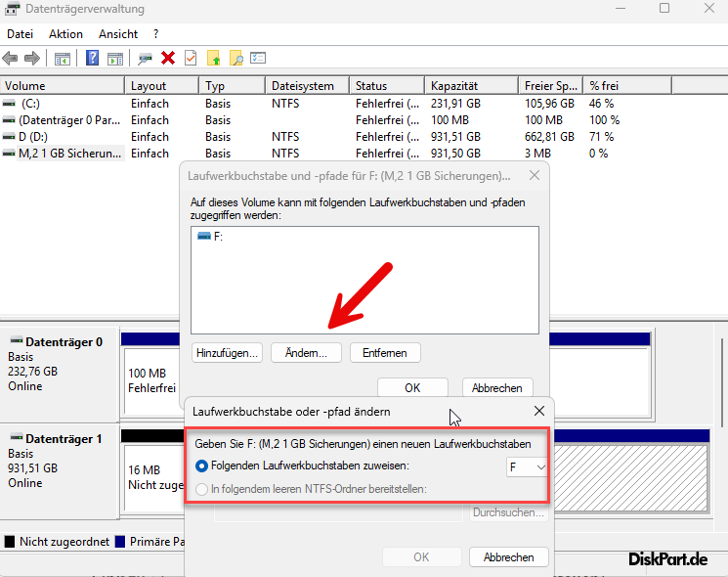Image resolution: width=728 pixels, height=577 pixels.
Task: Click the black Nicht zugeordnet legend swatch
Action: pyautogui.click(x=10, y=542)
